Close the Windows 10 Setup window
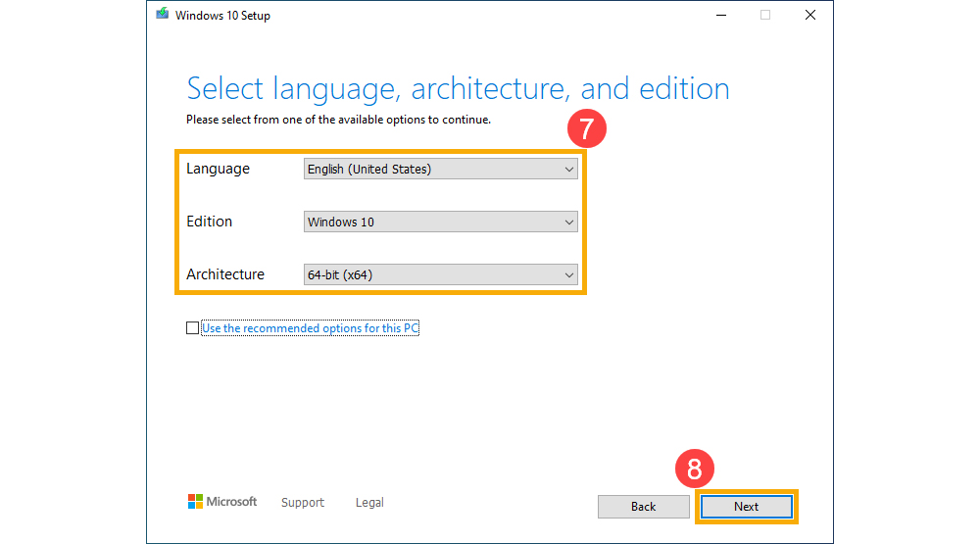 (810, 15)
